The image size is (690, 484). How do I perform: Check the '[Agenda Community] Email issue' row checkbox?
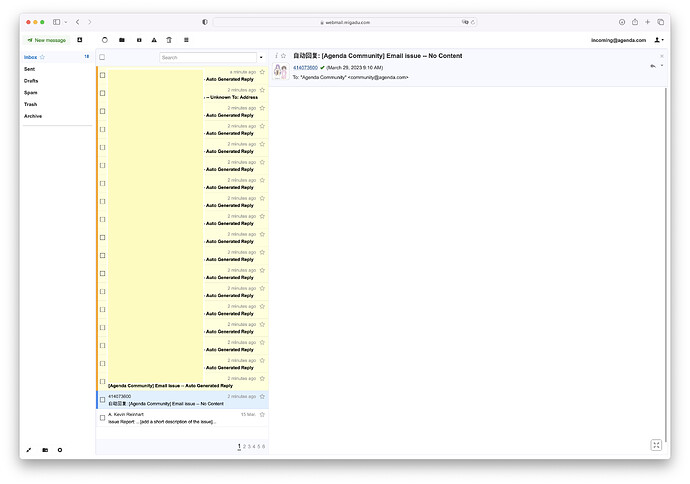103,381
